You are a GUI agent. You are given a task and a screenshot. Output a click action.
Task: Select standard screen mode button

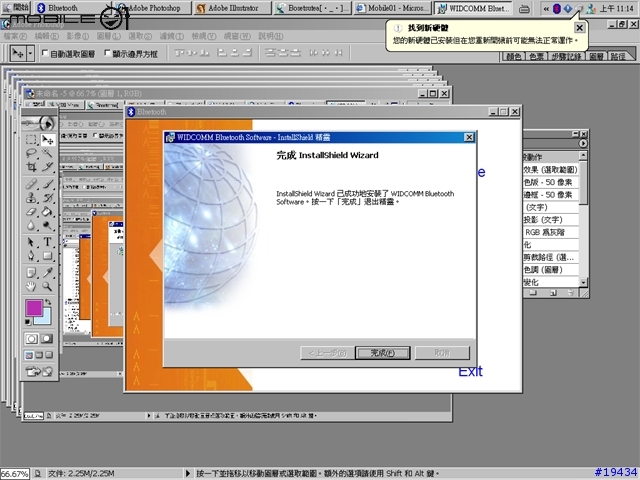(29, 355)
